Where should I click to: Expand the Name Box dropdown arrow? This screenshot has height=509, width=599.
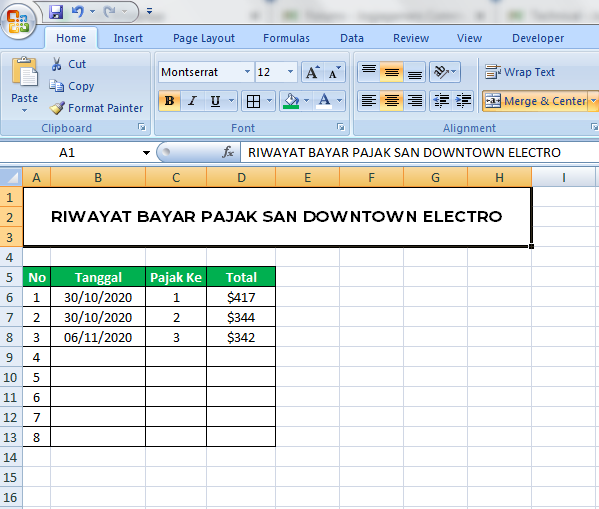click(x=146, y=153)
